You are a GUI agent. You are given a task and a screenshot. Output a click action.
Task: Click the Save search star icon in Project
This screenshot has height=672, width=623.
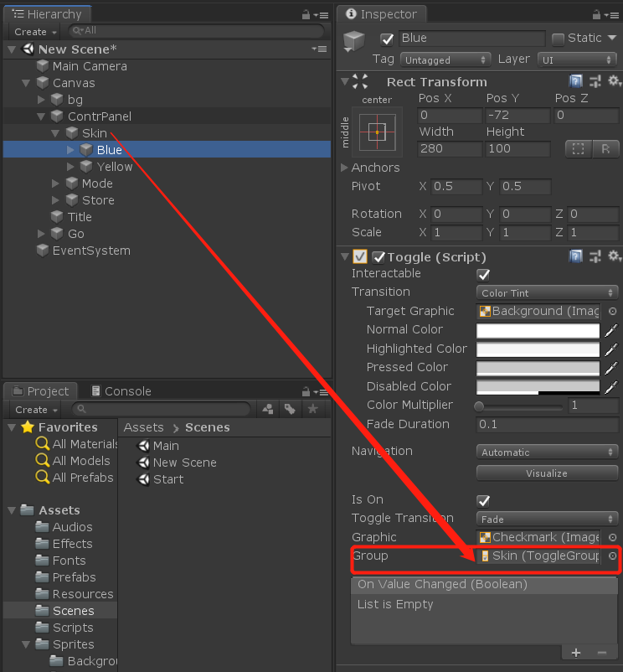pos(313,409)
